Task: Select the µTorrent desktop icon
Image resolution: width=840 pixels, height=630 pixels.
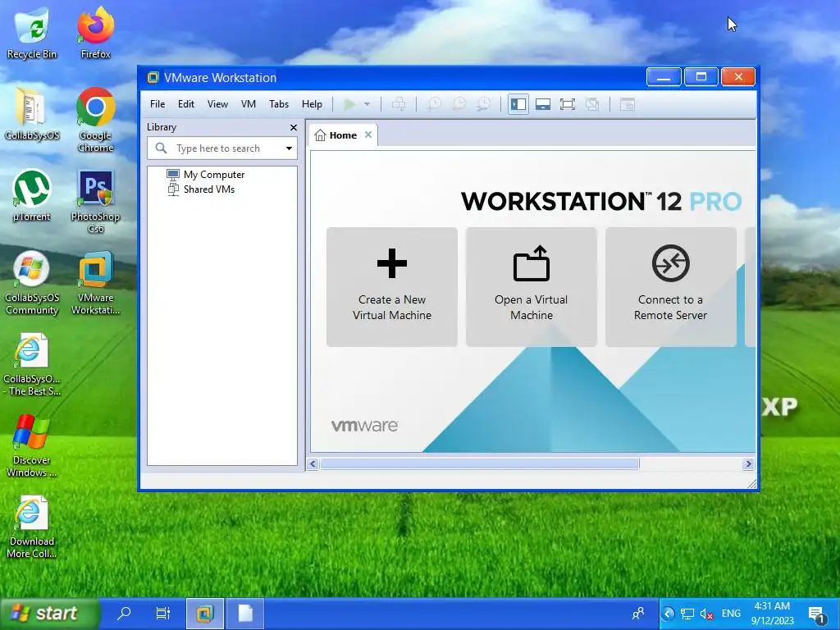Action: pyautogui.click(x=32, y=195)
